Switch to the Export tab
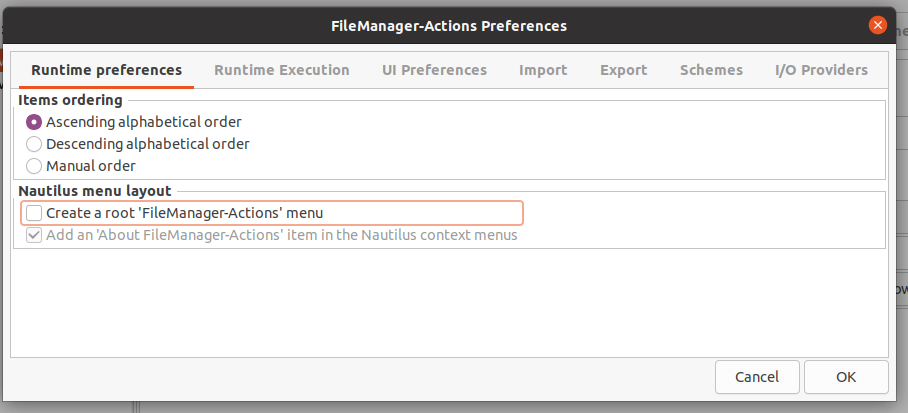Screen dimensions: 908x413 click(x=623, y=70)
